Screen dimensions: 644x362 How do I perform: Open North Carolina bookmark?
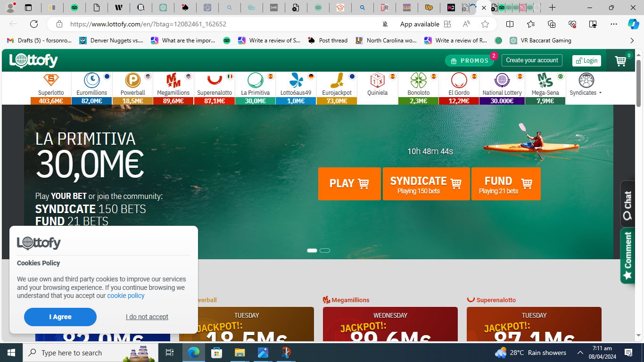[x=386, y=41]
